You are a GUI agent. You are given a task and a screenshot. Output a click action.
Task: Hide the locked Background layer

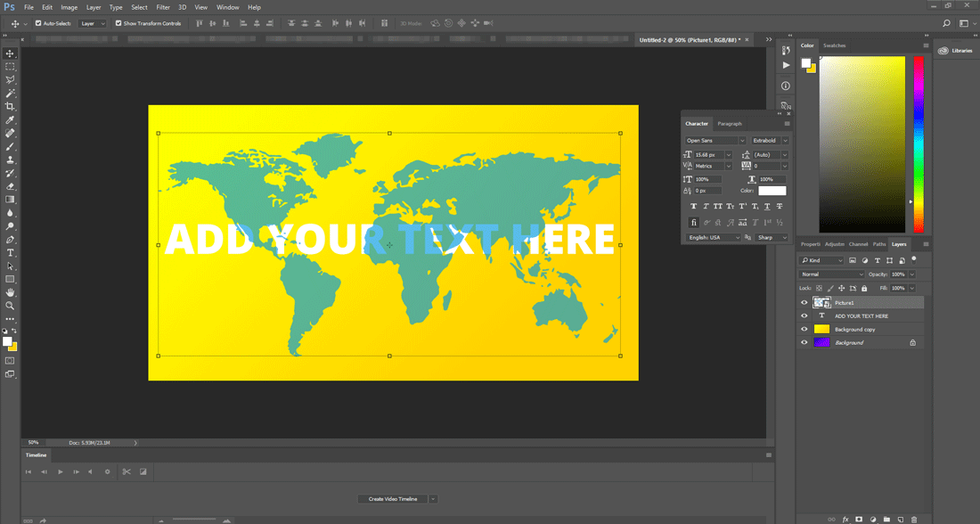click(804, 342)
